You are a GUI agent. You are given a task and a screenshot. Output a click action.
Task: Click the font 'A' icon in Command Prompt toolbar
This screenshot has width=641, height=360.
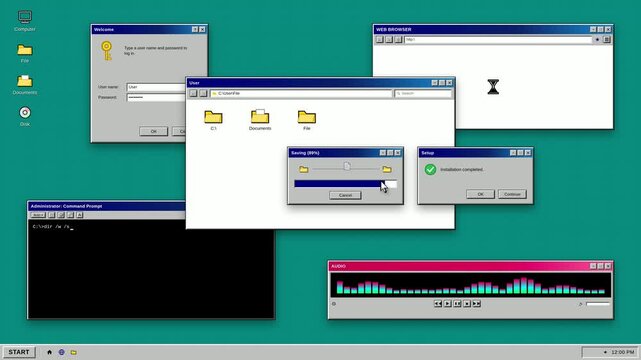[x=80, y=215]
